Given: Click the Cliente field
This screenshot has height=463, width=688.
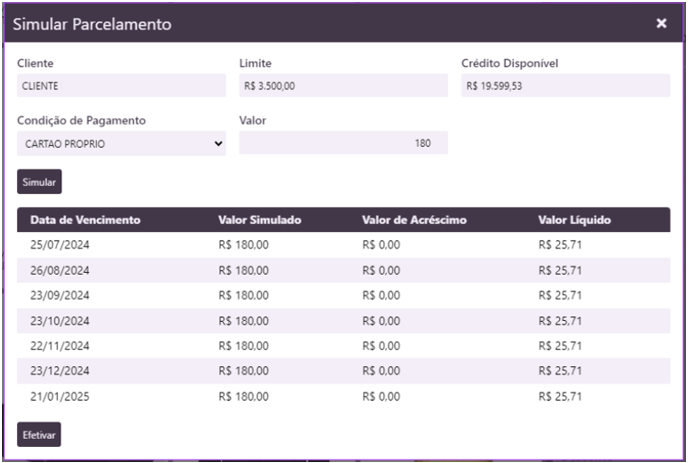Looking at the screenshot, I should [x=121, y=86].
